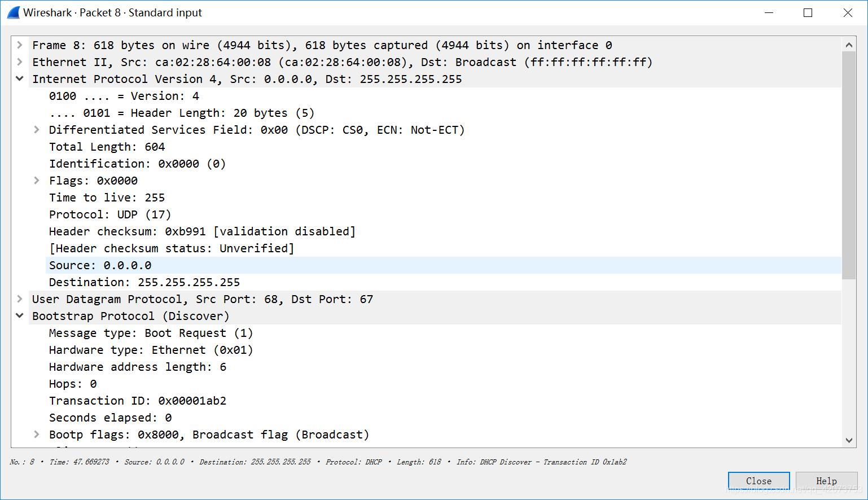868x500 pixels.
Task: Select the Message type: Boot Request row
Action: coord(443,333)
